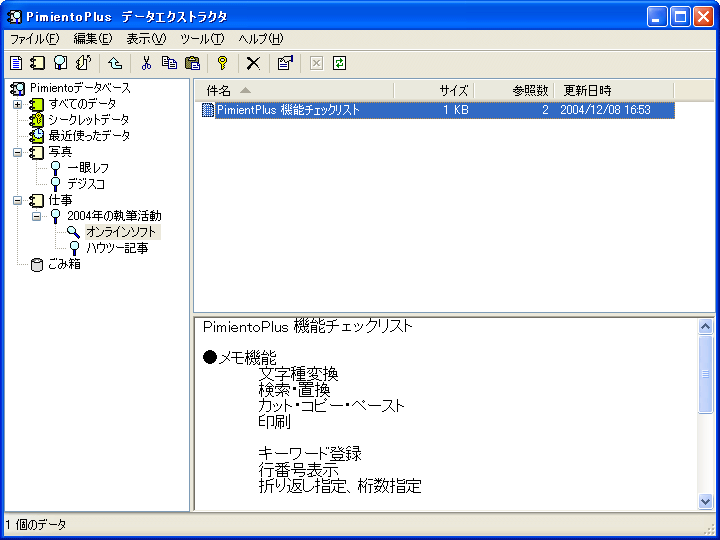Open the 表示(V) menu
Image resolution: width=720 pixels, height=540 pixels.
pyautogui.click(x=146, y=39)
